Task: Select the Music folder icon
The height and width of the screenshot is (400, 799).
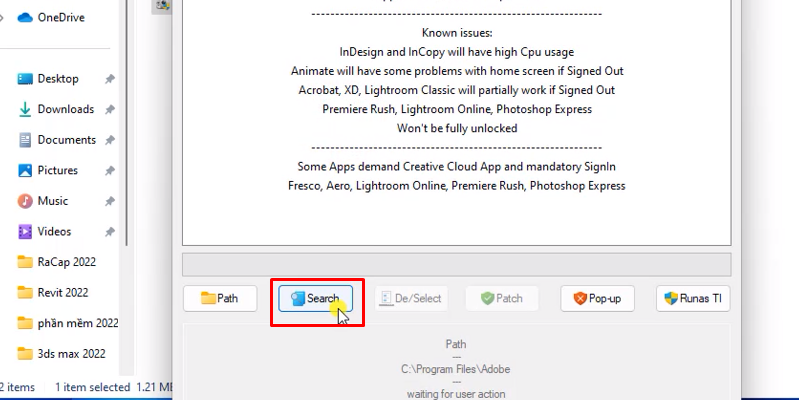Action: 25,201
